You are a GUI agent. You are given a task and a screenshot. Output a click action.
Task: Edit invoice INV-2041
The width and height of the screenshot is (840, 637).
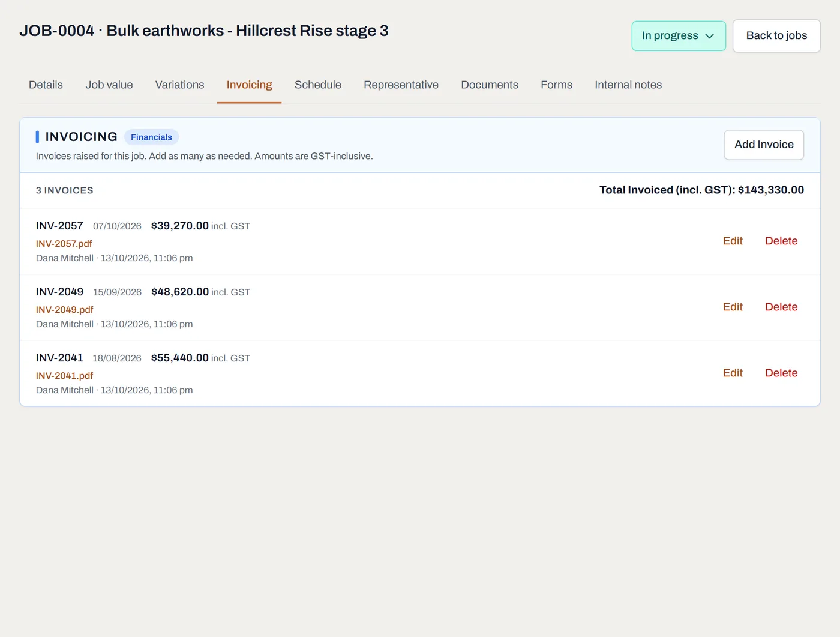[x=733, y=373]
